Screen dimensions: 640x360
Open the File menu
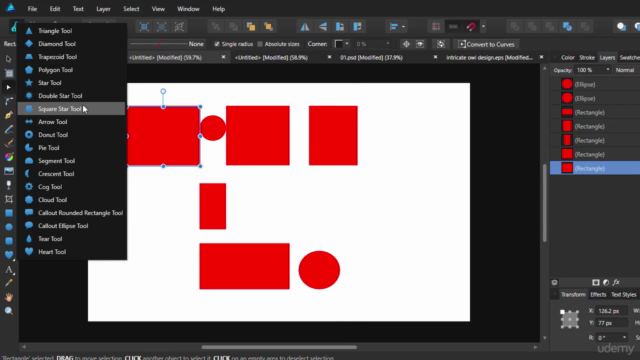(32, 9)
